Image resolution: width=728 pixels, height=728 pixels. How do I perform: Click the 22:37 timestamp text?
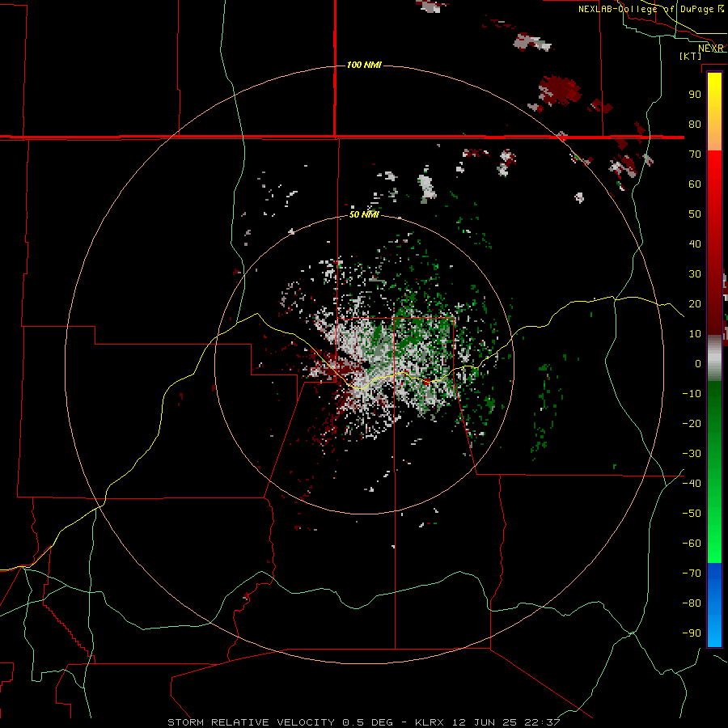tap(542, 722)
